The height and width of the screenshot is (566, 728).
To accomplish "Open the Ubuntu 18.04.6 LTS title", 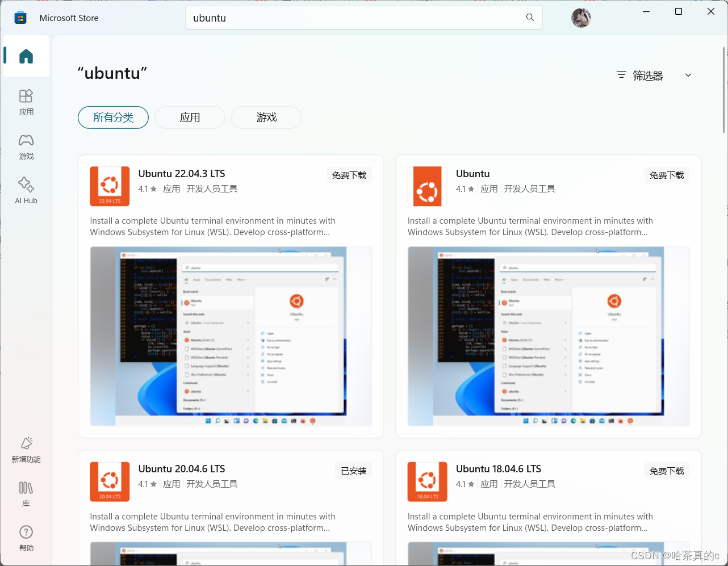I will point(499,469).
